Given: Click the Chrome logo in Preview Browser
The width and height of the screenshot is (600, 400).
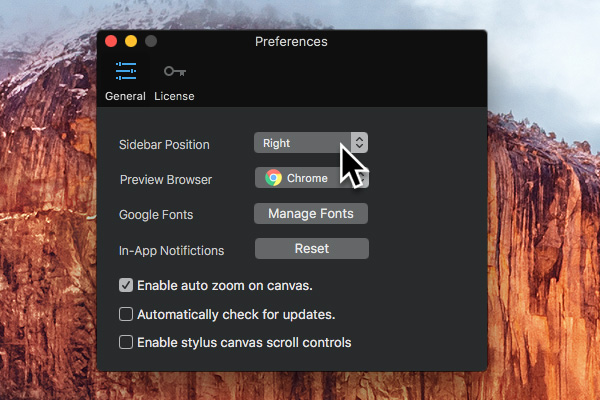Looking at the screenshot, I should tap(273, 178).
